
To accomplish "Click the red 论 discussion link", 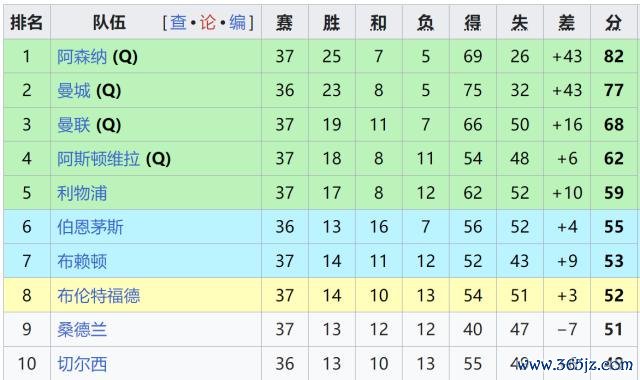I will (x=208, y=22).
